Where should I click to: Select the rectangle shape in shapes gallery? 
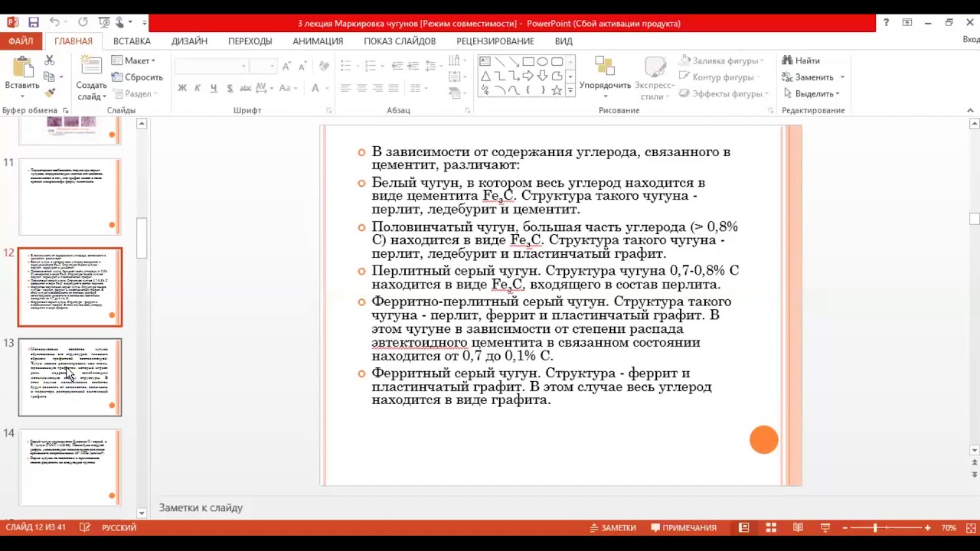click(x=528, y=61)
